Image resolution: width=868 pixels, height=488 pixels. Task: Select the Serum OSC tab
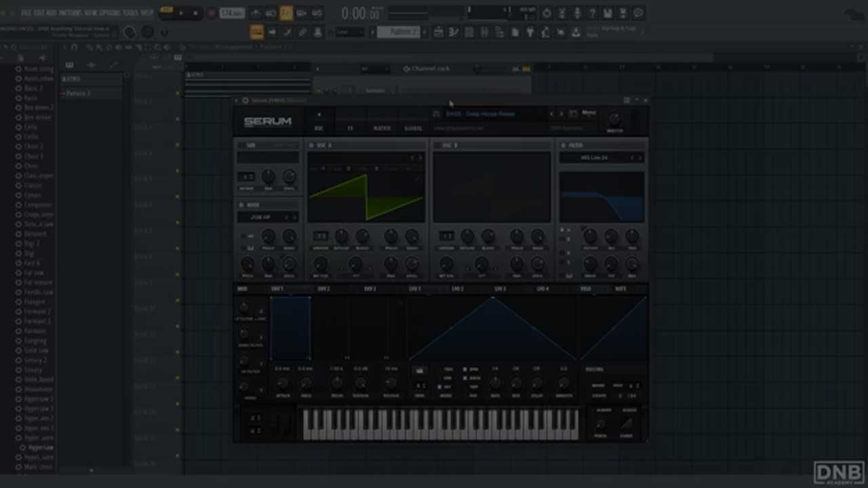(319, 128)
